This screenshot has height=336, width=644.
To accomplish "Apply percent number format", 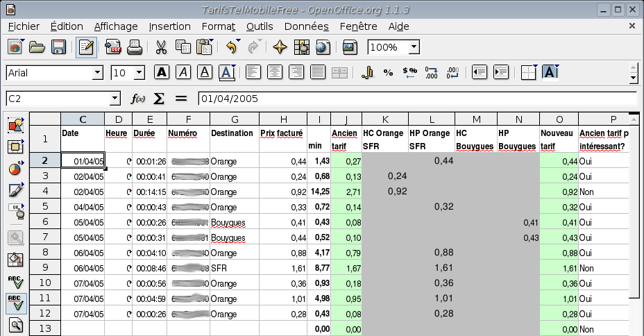I will (x=388, y=73).
